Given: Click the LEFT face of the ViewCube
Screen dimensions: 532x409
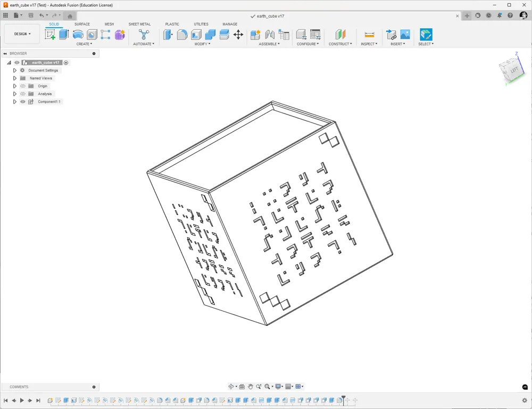Looking at the screenshot, I should (x=514, y=70).
